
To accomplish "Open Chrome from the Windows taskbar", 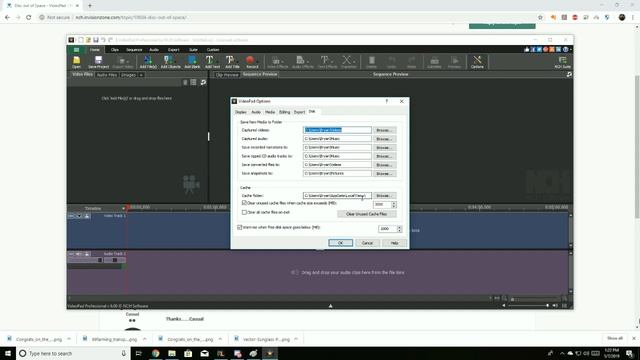I will 156,353.
